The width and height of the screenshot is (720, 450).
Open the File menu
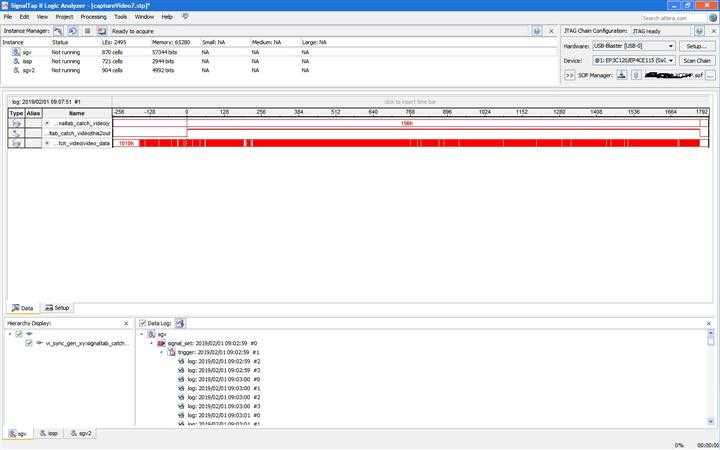click(x=8, y=17)
